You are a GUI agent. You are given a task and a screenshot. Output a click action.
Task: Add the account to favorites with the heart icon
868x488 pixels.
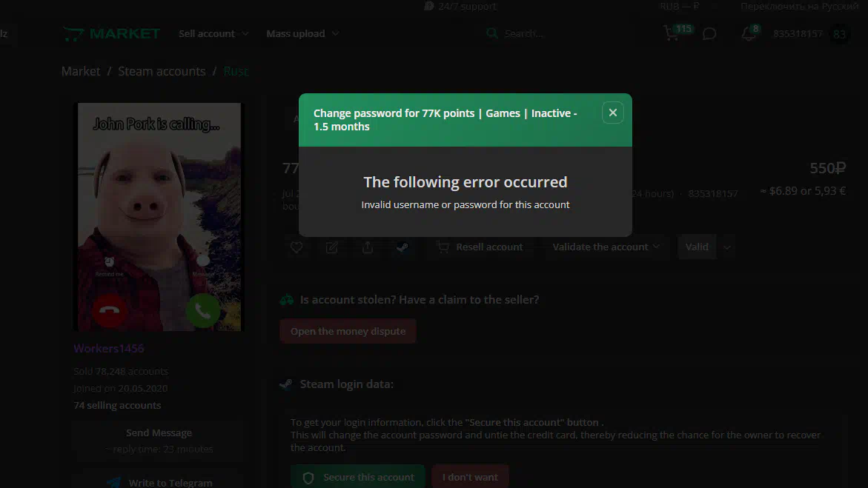coord(296,247)
